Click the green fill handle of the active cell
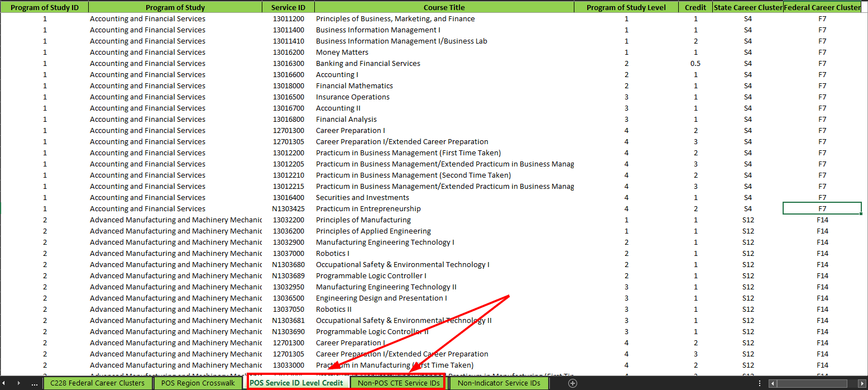868x390 pixels. [860, 214]
